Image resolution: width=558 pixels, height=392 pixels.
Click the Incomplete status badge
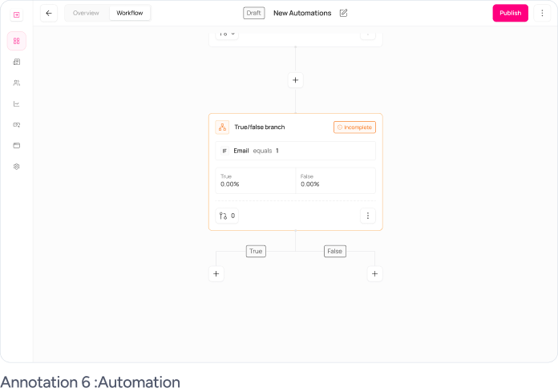(354, 127)
